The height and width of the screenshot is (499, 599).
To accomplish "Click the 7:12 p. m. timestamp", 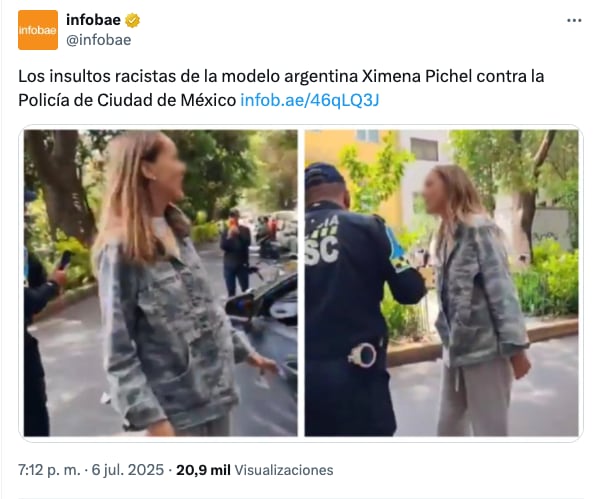I will point(49,470).
